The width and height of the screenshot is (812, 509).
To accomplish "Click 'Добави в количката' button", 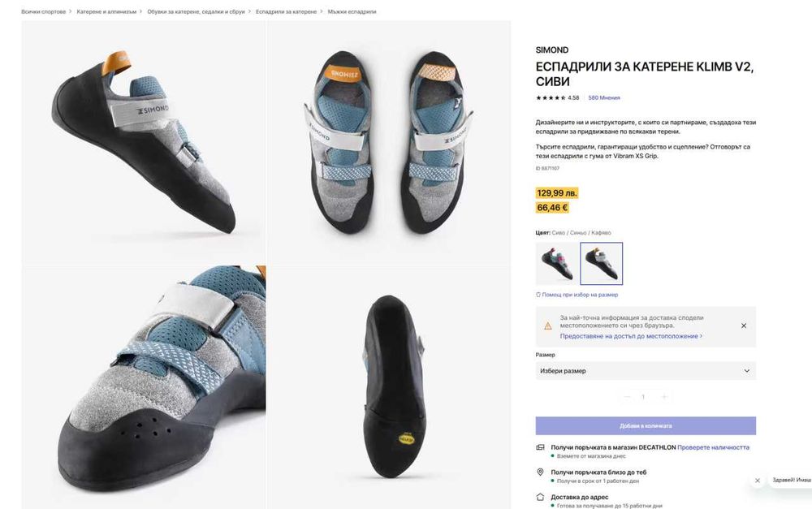I will (646, 425).
